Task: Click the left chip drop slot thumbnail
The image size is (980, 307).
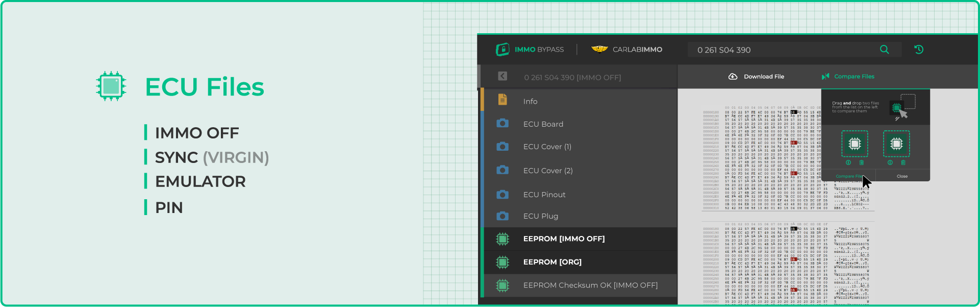Action: pos(855,144)
